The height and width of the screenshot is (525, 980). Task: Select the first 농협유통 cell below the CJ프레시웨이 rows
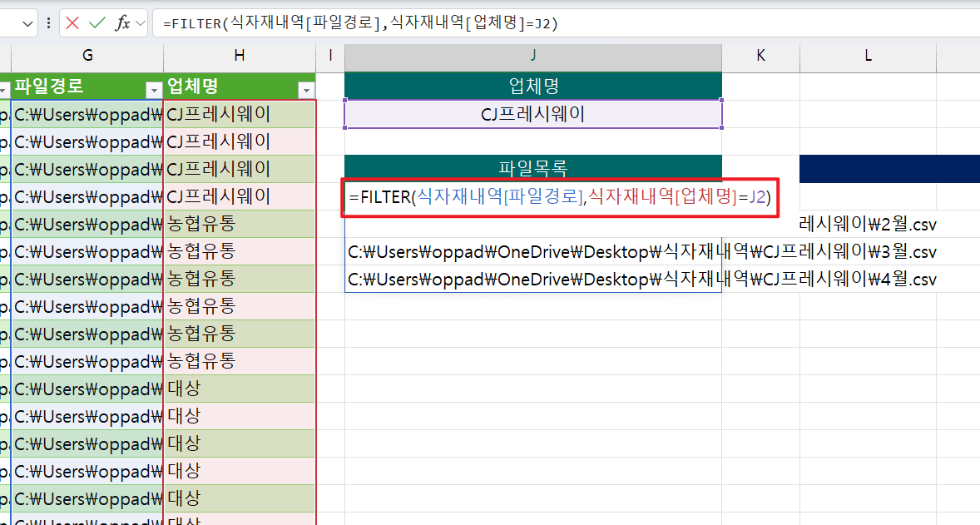(240, 224)
